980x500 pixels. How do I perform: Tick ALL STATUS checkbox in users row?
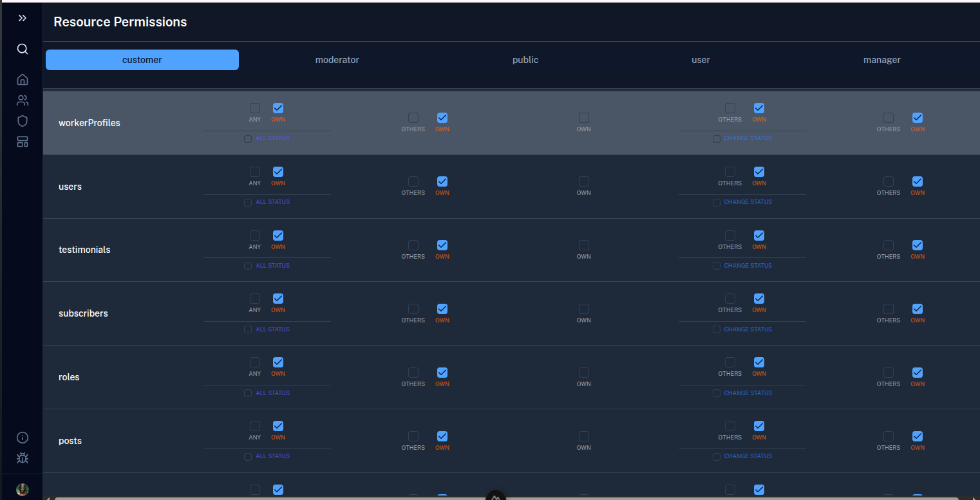click(248, 203)
